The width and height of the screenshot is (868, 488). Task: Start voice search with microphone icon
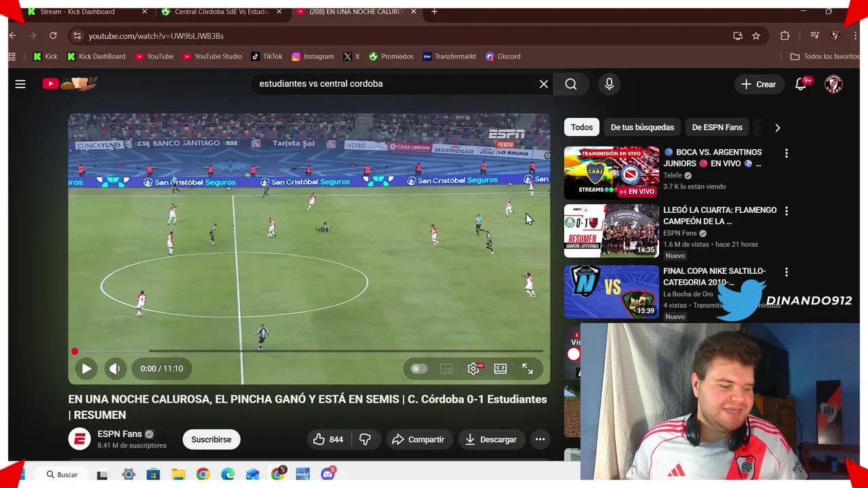pos(609,84)
